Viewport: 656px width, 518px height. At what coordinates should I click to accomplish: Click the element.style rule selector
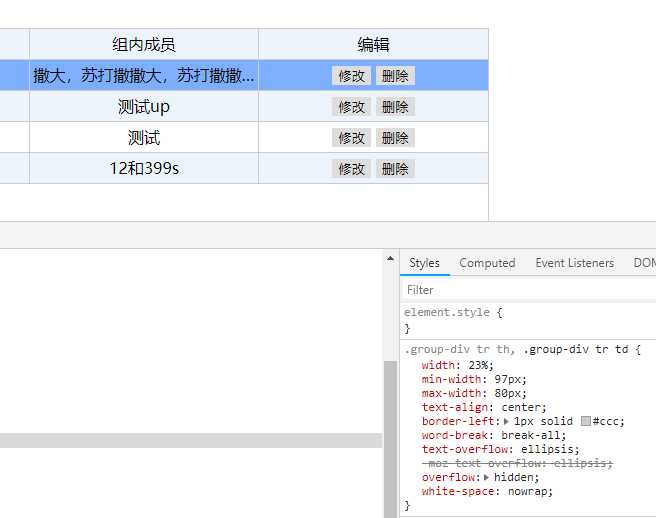(x=447, y=312)
